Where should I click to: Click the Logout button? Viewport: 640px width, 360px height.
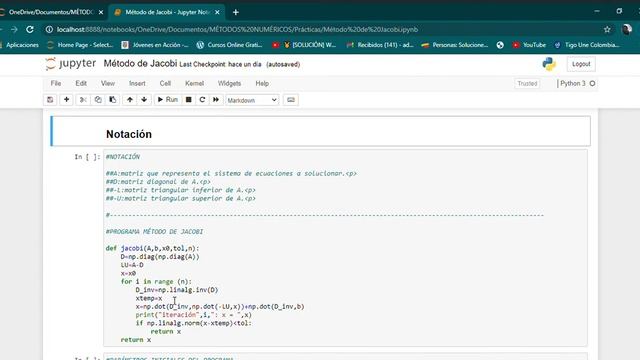(581, 64)
